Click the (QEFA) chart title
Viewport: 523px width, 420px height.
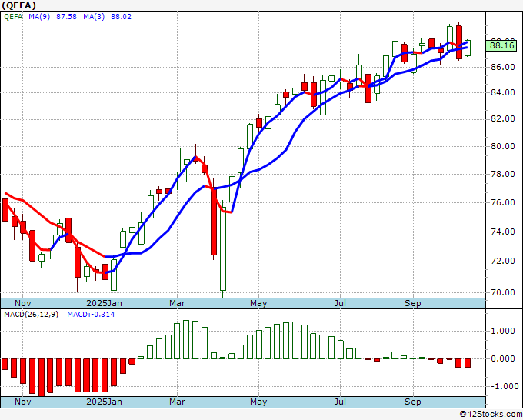(x=18, y=5)
